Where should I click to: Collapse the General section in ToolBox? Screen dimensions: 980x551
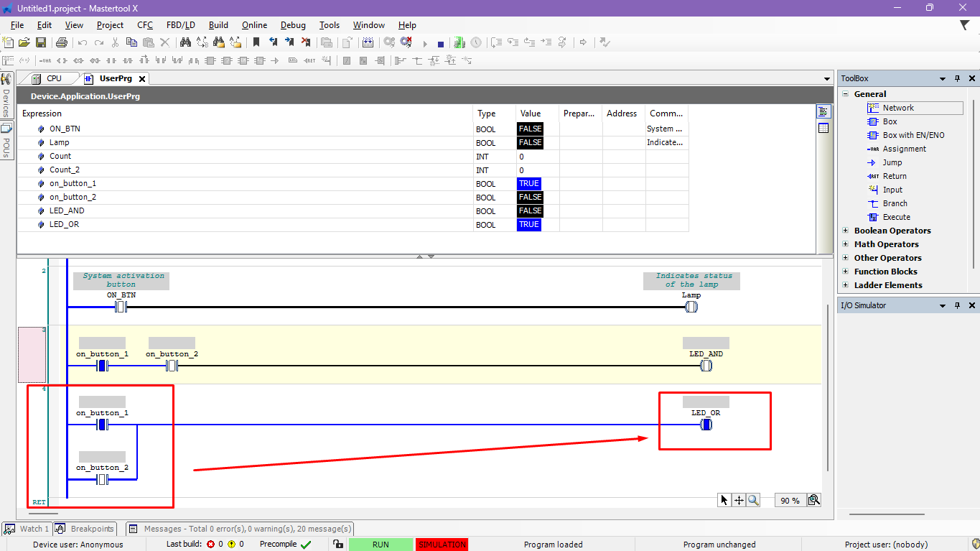pos(845,94)
